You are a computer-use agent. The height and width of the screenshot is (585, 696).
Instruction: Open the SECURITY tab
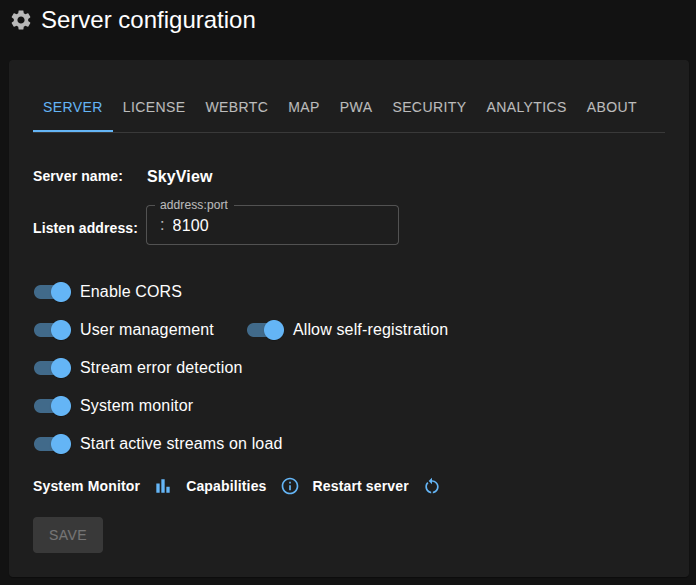pyautogui.click(x=429, y=107)
